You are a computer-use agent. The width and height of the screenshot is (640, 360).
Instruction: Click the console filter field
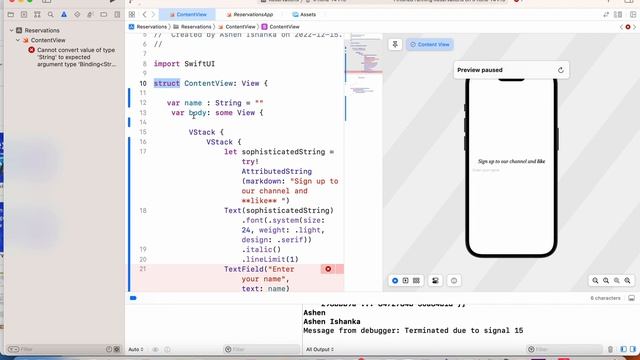(564, 349)
